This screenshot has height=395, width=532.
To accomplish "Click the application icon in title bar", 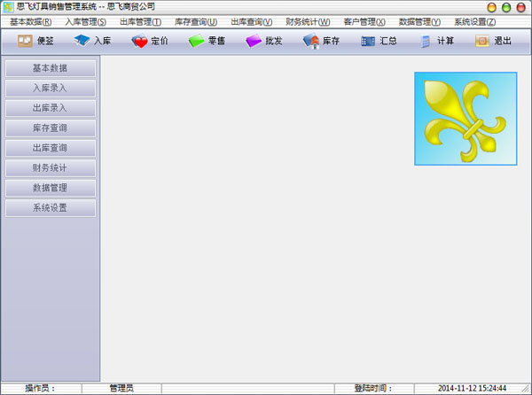I will coord(8,6).
